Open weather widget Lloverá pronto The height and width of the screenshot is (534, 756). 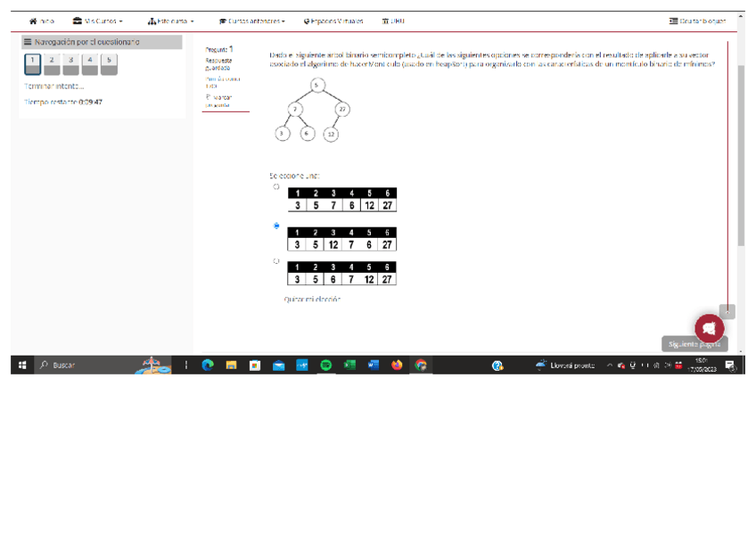click(x=564, y=366)
